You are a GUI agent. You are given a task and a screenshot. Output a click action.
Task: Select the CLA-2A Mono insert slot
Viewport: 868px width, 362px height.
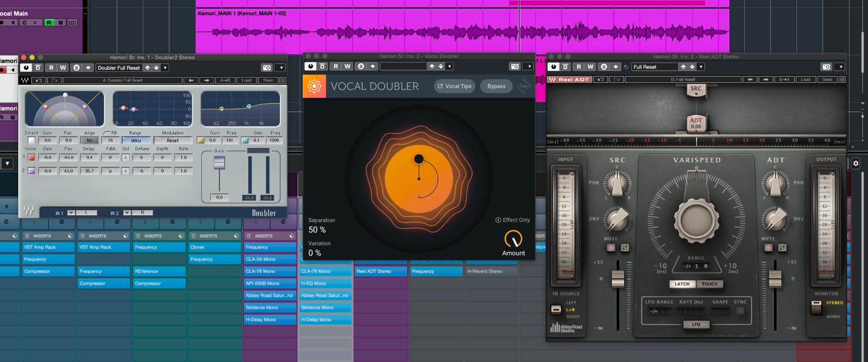click(270, 259)
